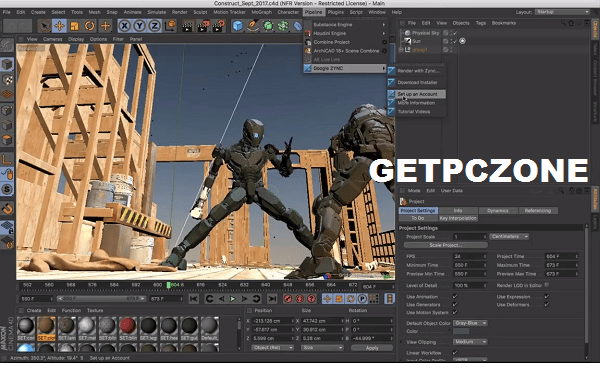Click the timeline preview range slider
The width and height of the screenshot is (600, 374).
tap(101, 299)
